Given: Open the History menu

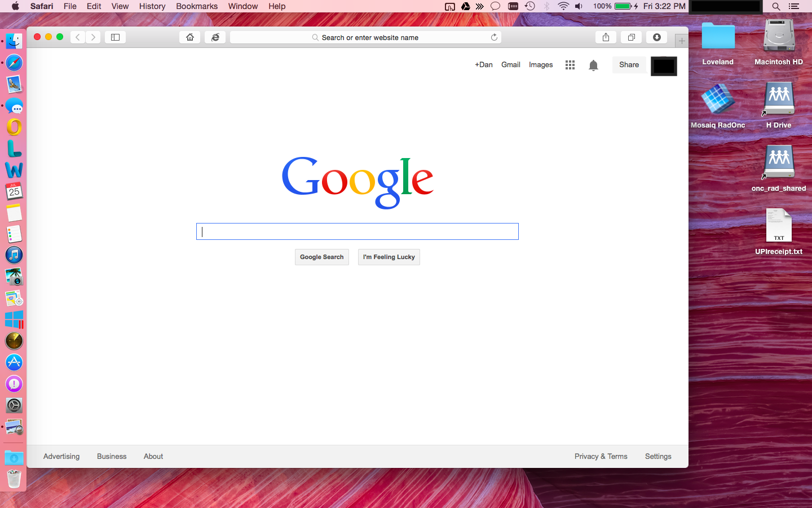Looking at the screenshot, I should [152, 6].
